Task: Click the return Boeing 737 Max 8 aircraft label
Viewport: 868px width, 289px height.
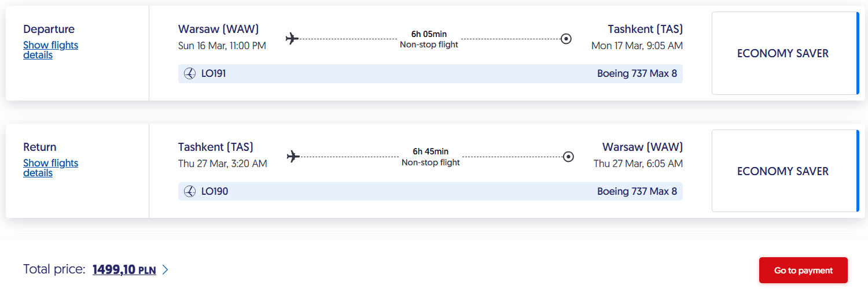Action: pos(637,191)
